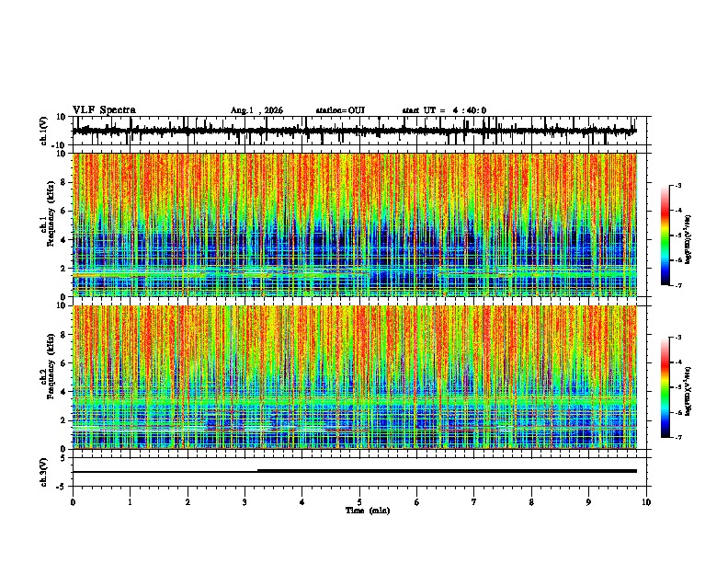Screen dimensions: 728x563
Task: Click time axis tick label "5"
Action: coord(359,502)
